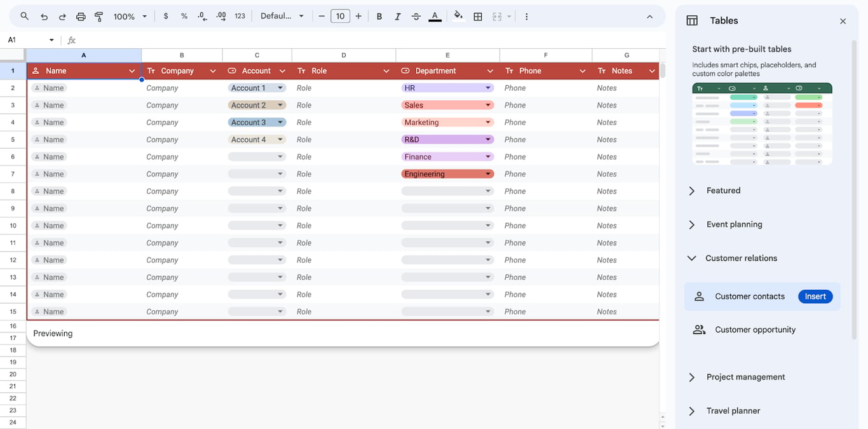Open the Company column header dropdown
Image resolution: width=868 pixels, height=429 pixels.
point(213,71)
